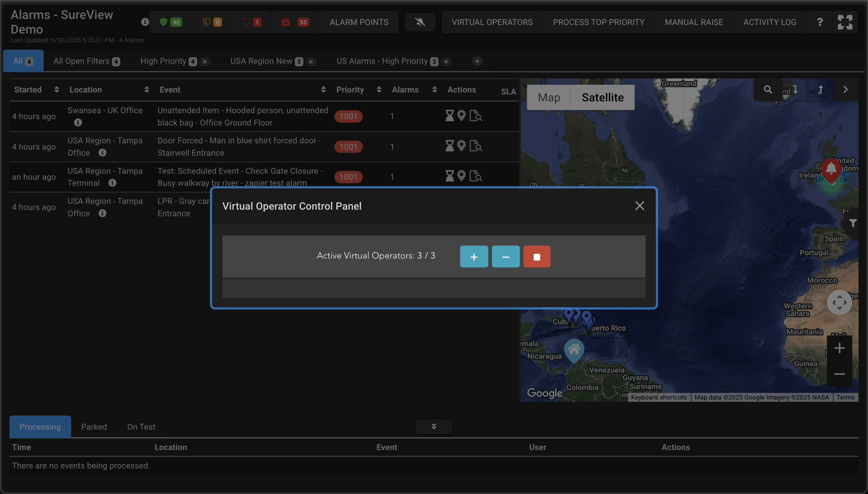868x494 pixels.
Task: Open preview icon for Door Forced alarm
Action: coord(476,146)
